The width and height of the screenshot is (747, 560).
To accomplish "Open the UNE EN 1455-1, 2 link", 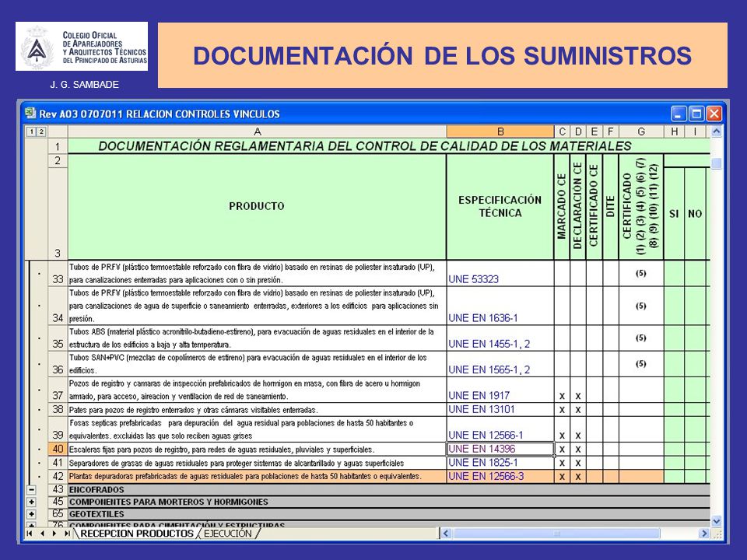I will pos(489,344).
